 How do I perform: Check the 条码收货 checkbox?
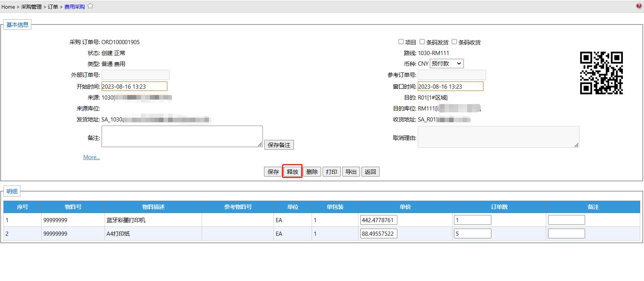point(454,41)
